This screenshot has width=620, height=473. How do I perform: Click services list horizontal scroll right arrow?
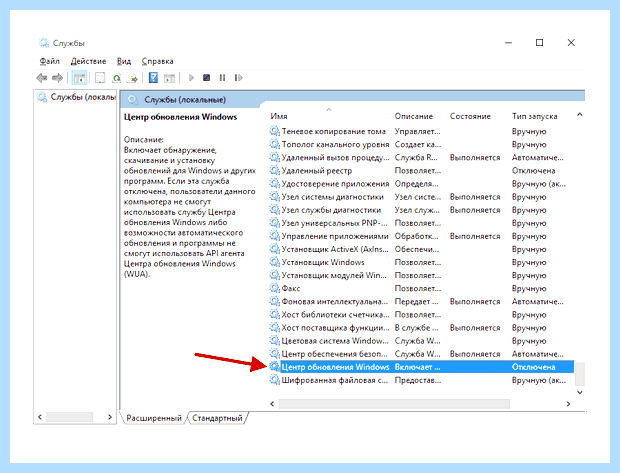pos(568,404)
